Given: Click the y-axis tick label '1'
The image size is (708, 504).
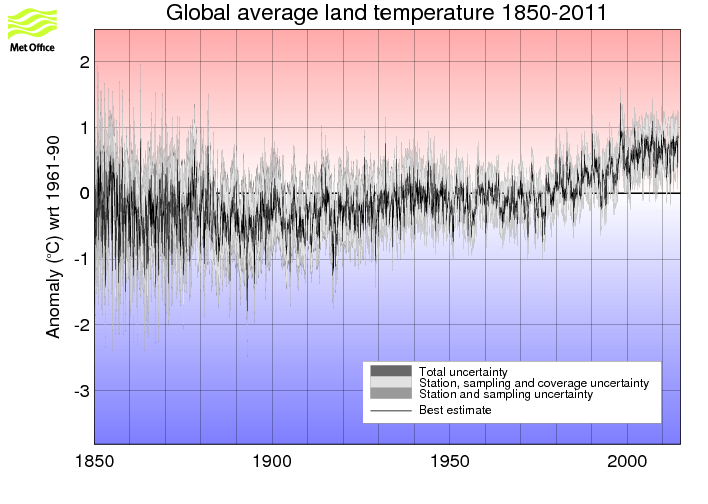Looking at the screenshot, I should click(84, 128).
